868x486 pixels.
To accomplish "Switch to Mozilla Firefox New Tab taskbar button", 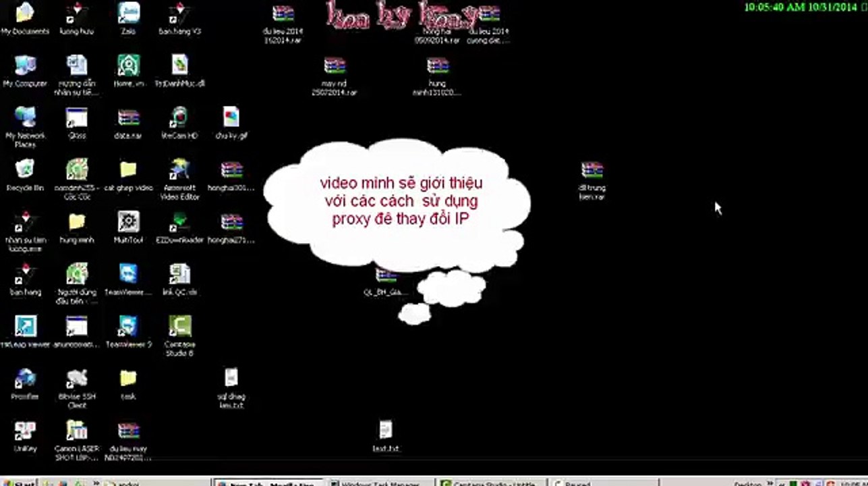I will pyautogui.click(x=269, y=482).
